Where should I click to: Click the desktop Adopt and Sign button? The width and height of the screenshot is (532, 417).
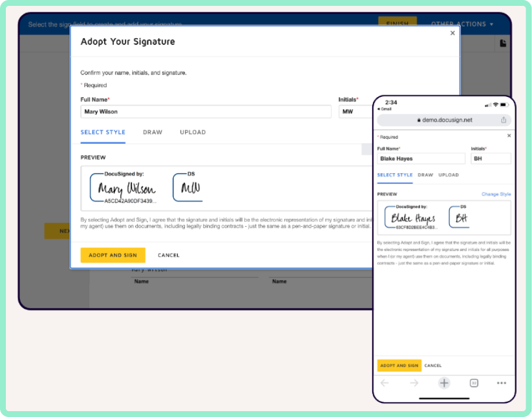pyautogui.click(x=113, y=255)
